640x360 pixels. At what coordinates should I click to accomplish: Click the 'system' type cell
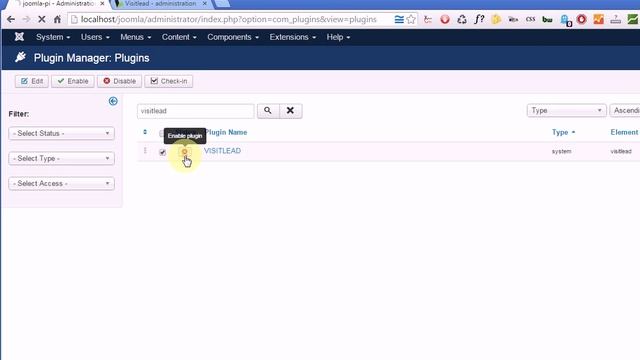(562, 151)
